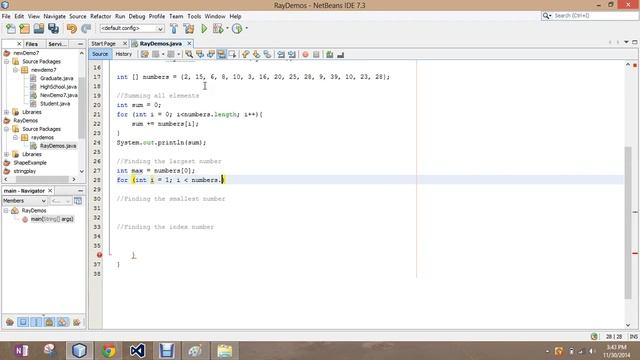The image size is (640, 360).
Task: Switch to the Files tab
Action: 31,44
